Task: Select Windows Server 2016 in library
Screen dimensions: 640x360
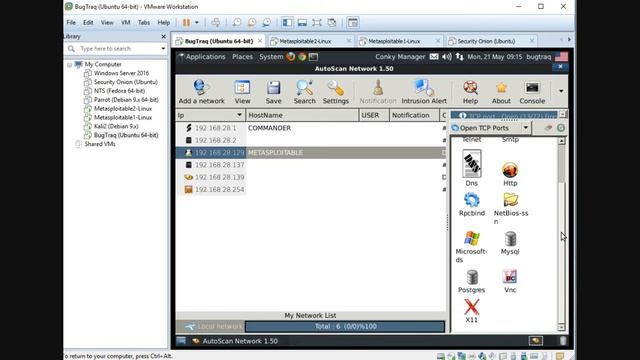Action: pyautogui.click(x=121, y=73)
